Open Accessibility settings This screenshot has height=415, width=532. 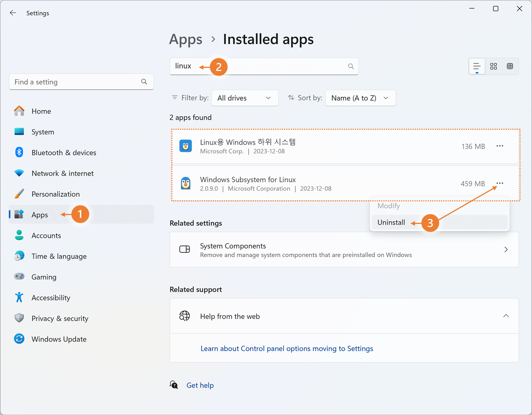pos(81,297)
